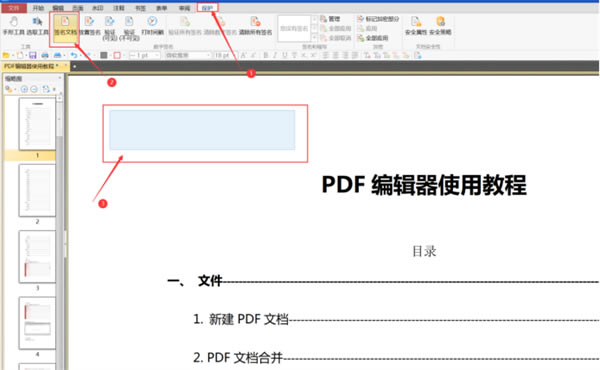Switch to the 表单 ribbon tab
600x370 pixels.
click(162, 8)
